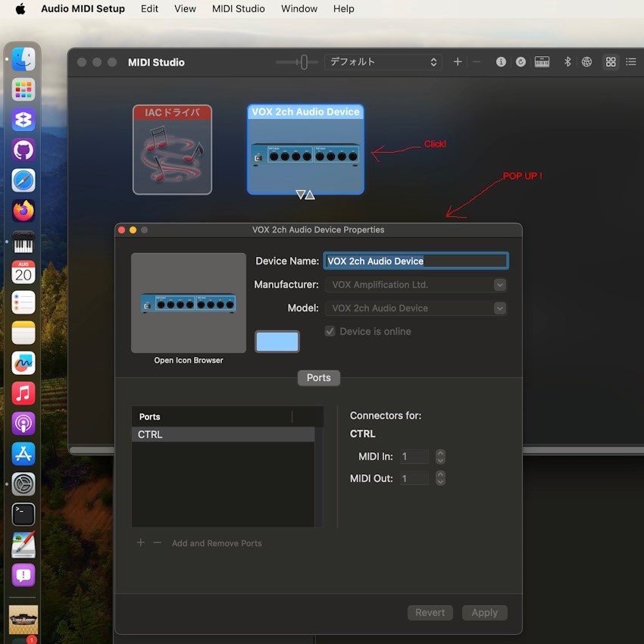Open the View menu

[185, 8]
